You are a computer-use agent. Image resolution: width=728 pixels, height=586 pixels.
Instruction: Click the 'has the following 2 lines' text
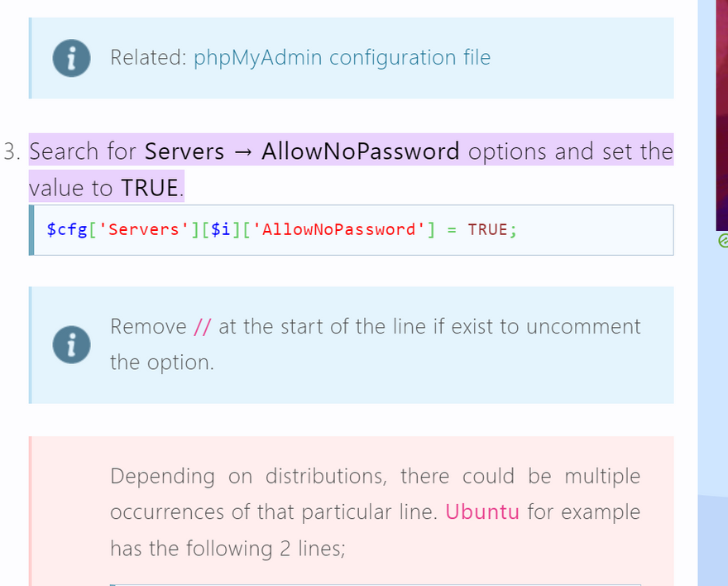pos(227,548)
